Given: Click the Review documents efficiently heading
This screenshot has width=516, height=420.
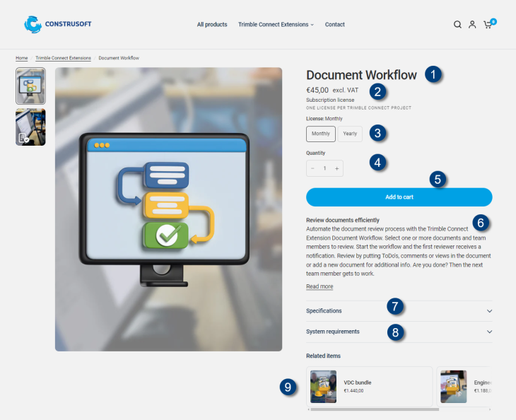Looking at the screenshot, I should click(x=343, y=220).
